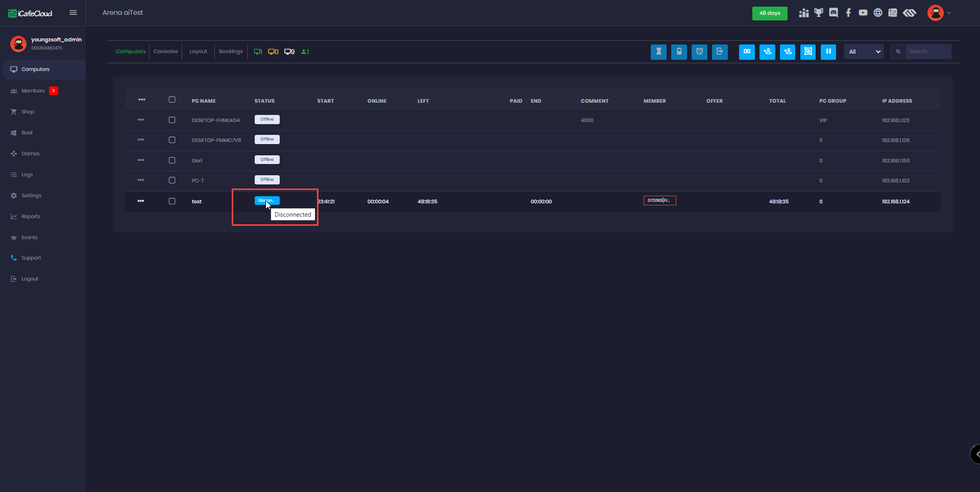Switch to the Bookings tab
Screen dimensions: 980x492
click(231, 52)
